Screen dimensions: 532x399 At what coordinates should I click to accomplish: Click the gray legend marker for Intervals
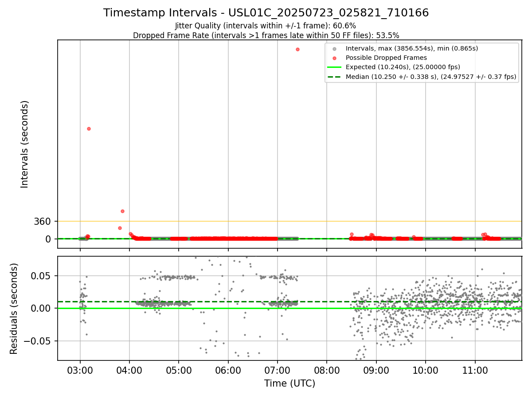pos(335,48)
